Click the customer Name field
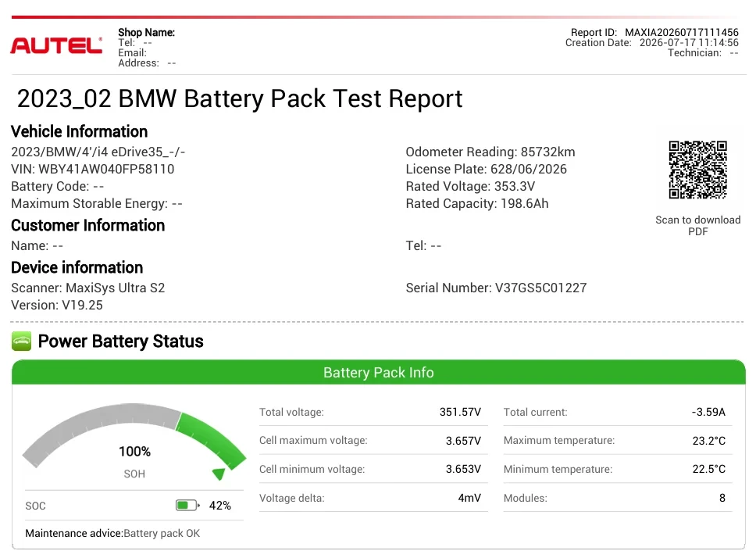This screenshot has width=756, height=558. [x=37, y=246]
